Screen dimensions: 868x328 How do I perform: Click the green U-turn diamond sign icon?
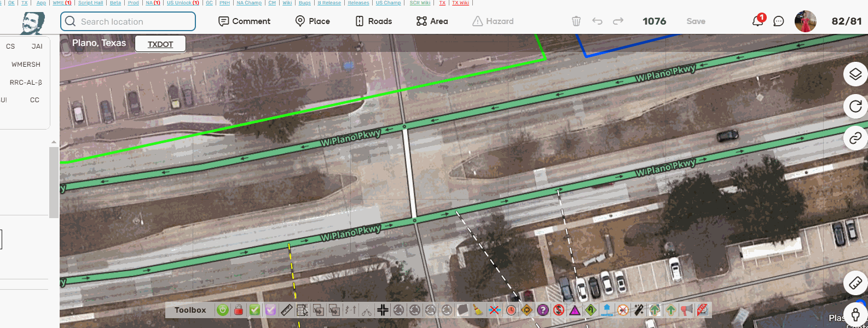coord(591,310)
